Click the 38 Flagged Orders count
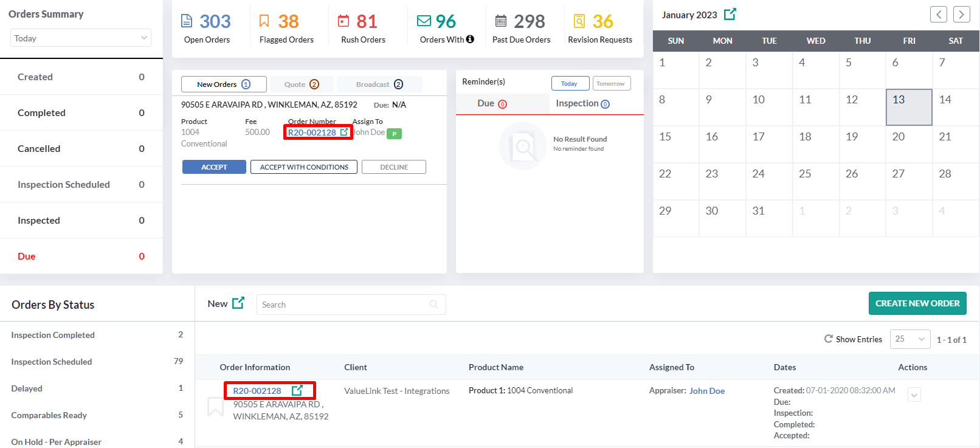This screenshot has width=980, height=448. tap(288, 21)
